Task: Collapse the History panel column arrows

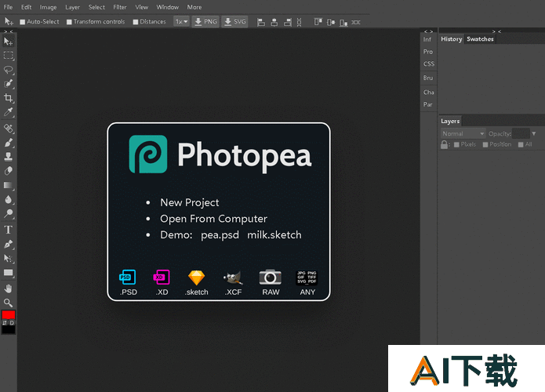Action: [496, 31]
